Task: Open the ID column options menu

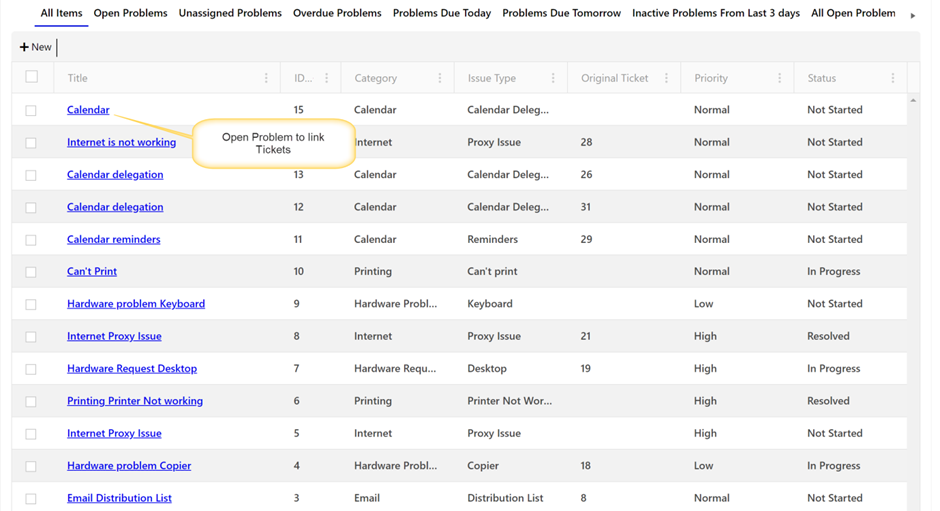Action: (x=327, y=78)
